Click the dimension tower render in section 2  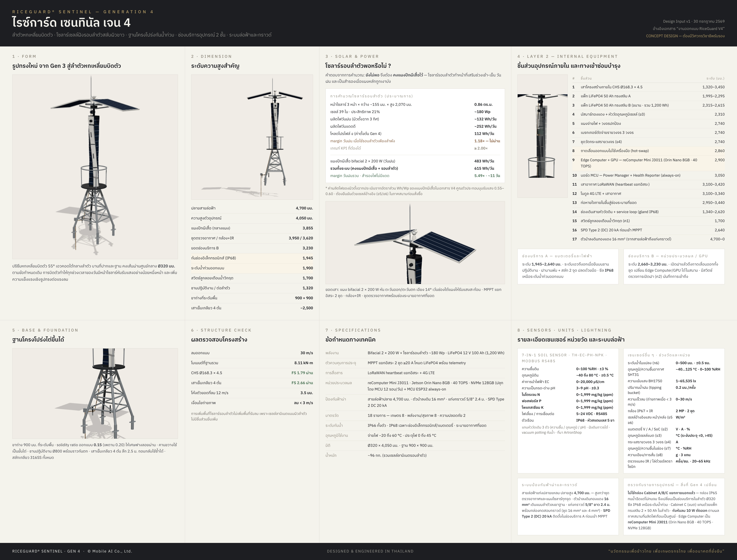252,137
